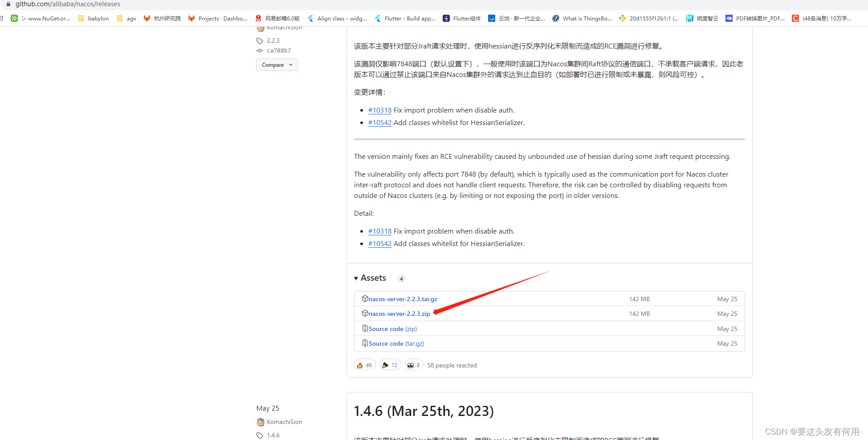Open the 1.4.6 tag link
868x440 pixels.
click(x=273, y=435)
